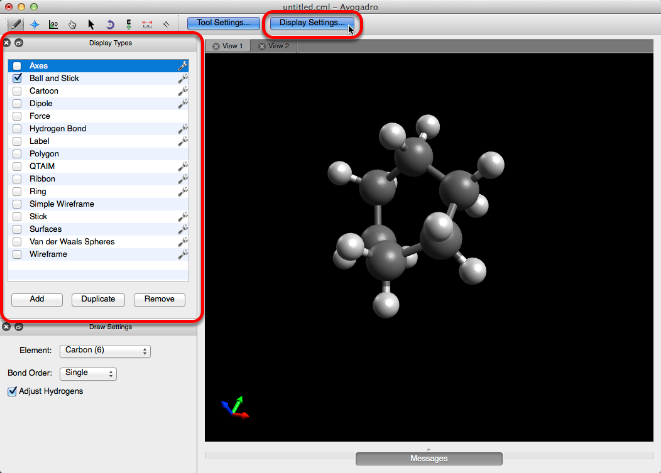This screenshot has height=473, width=661.
Task: Click the Duplicate button
Action: tap(98, 299)
